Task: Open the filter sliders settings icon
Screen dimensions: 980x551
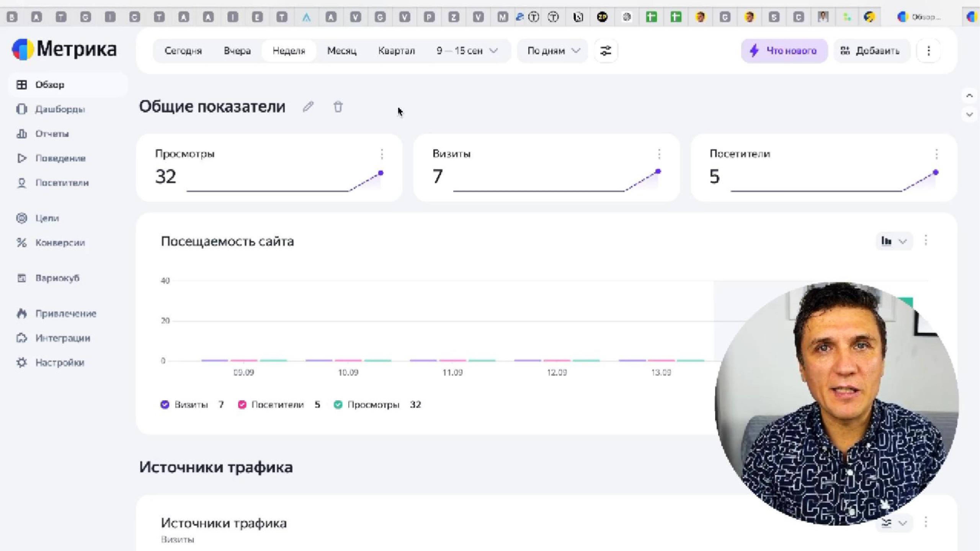Action: click(605, 51)
